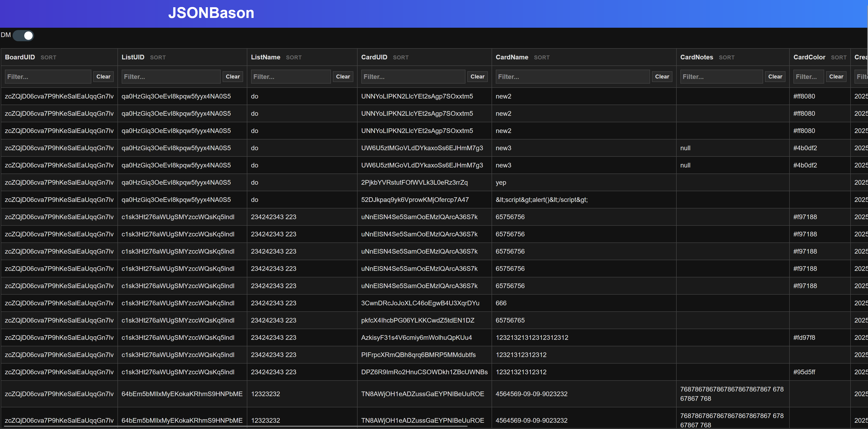Viewport: 868px width, 429px height.
Task: Click card name 666
Action: coord(501,303)
